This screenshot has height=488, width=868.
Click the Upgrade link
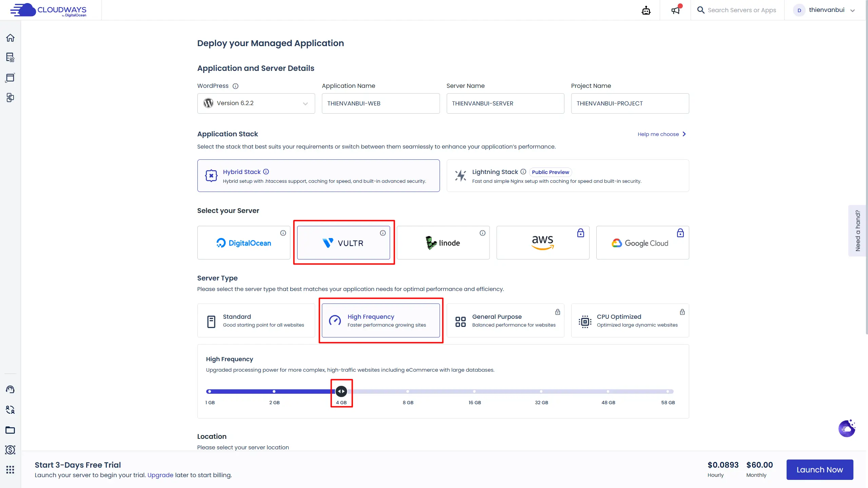coord(160,475)
